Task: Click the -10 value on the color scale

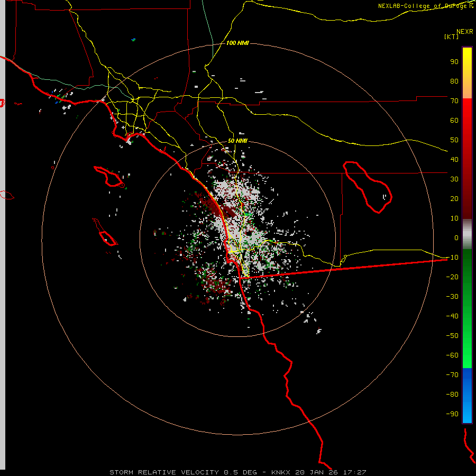Action: click(x=452, y=258)
